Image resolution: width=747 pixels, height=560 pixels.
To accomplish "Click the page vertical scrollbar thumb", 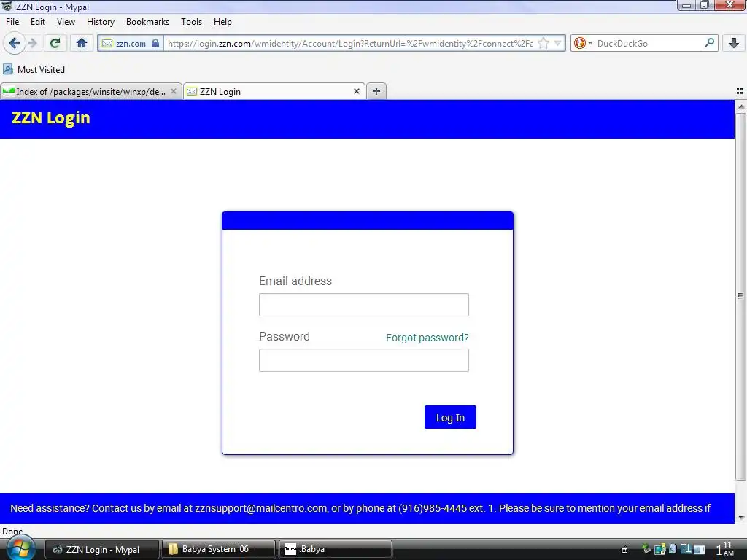I will [740, 296].
